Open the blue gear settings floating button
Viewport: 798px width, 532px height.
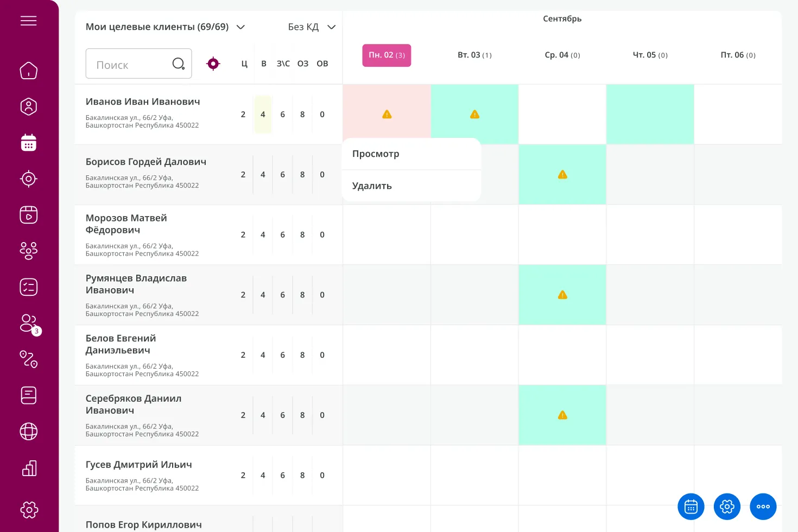click(727, 506)
